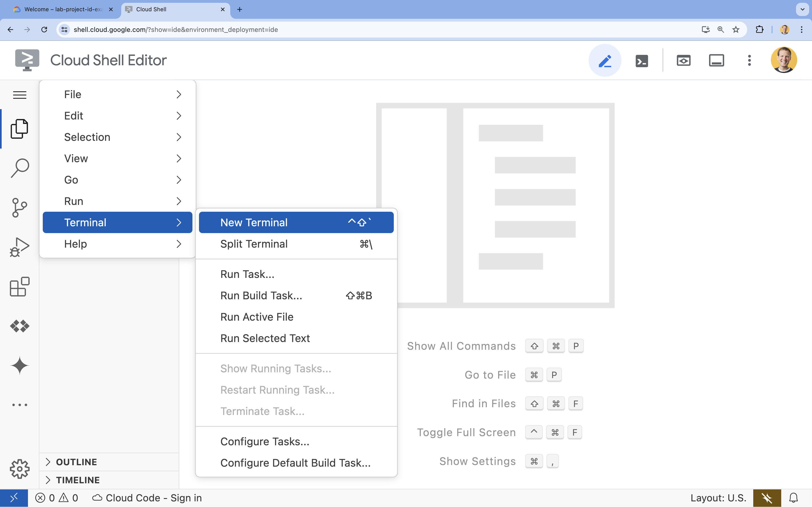Click Configure Tasks menu option
This screenshot has width=812, height=507.
(265, 442)
